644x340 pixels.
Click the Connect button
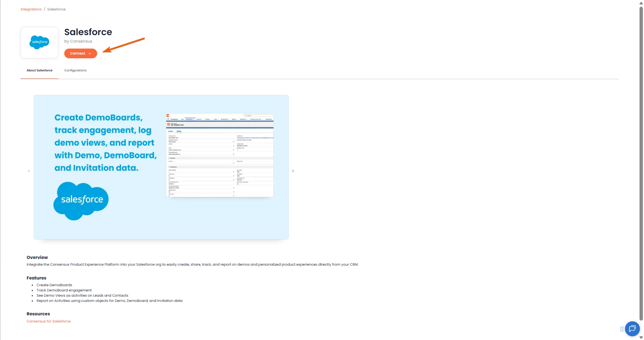(x=81, y=53)
